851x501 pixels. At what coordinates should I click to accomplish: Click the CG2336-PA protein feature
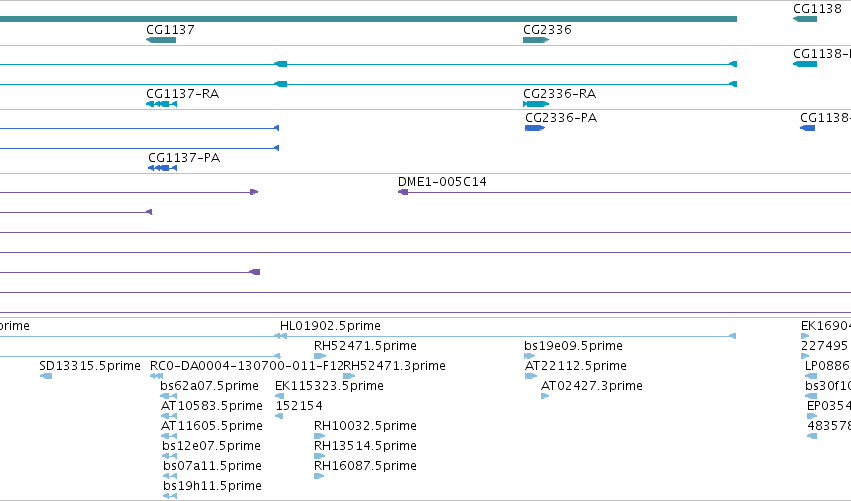click(535, 128)
